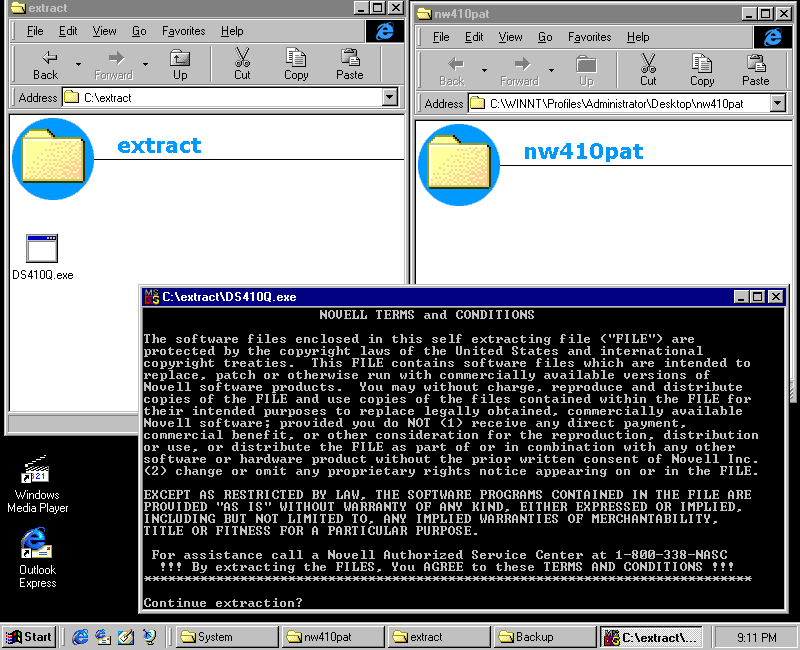Open Back history arrow in nw410pat window
Viewport: 800px width, 650px height.
point(484,71)
